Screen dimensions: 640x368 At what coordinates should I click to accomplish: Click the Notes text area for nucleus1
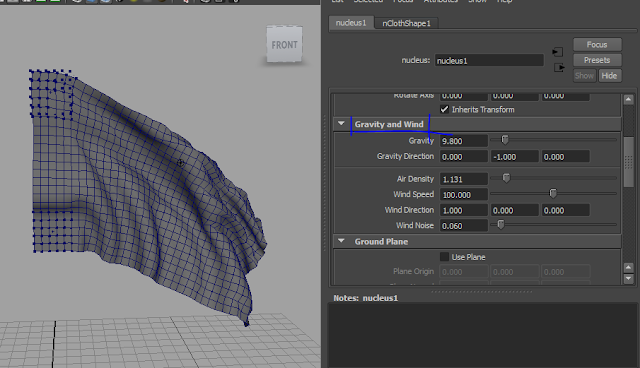pyautogui.click(x=482, y=335)
